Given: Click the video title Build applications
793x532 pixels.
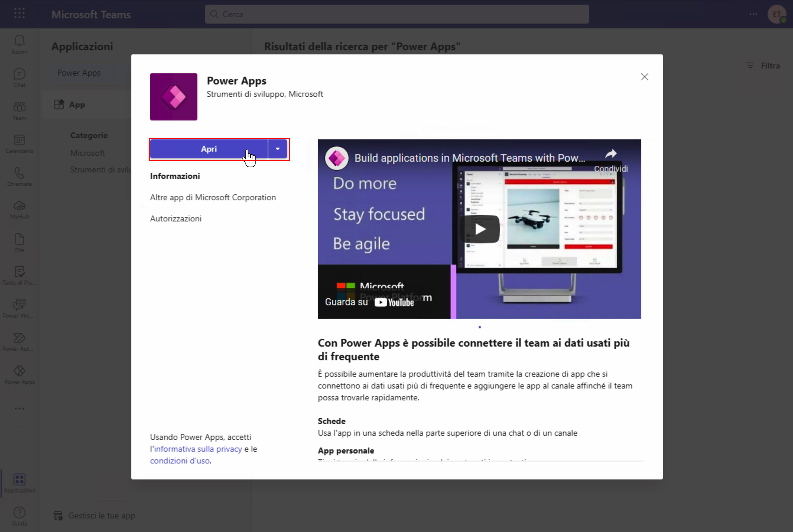Looking at the screenshot, I should coord(470,158).
